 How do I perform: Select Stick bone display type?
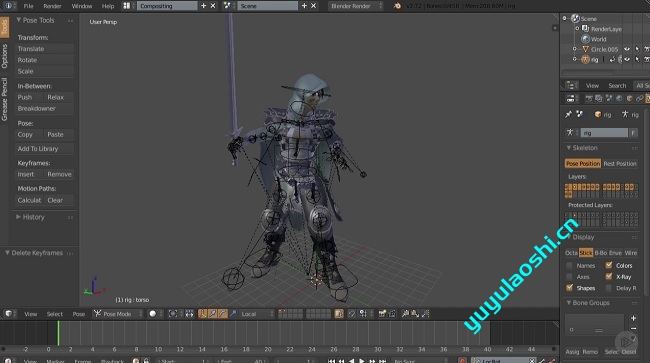(585, 252)
